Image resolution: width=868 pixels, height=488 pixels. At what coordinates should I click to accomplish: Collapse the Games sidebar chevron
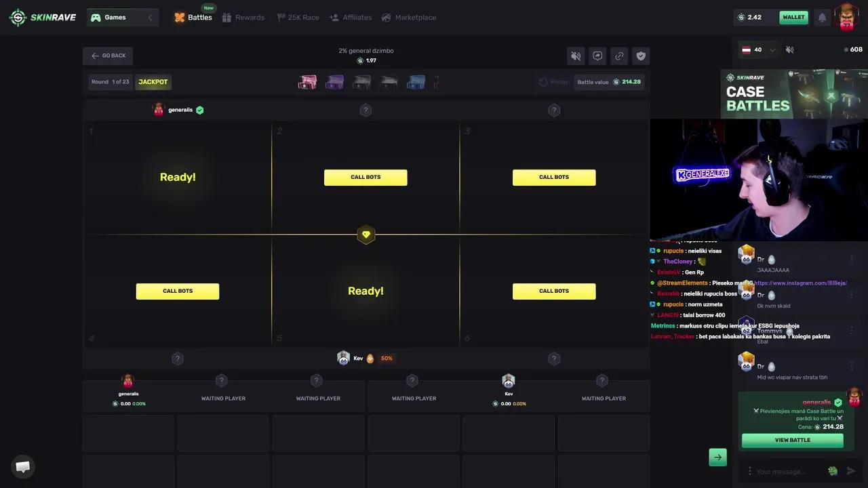(x=151, y=18)
